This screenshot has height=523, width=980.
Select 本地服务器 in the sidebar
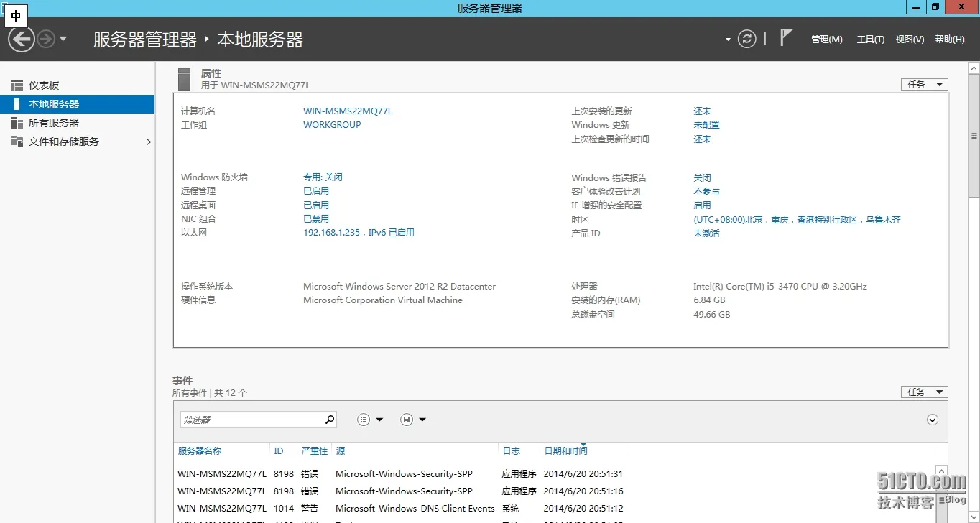pyautogui.click(x=78, y=104)
